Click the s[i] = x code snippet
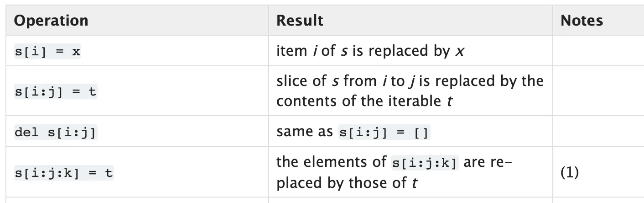The width and height of the screenshot is (644, 203). click(47, 52)
